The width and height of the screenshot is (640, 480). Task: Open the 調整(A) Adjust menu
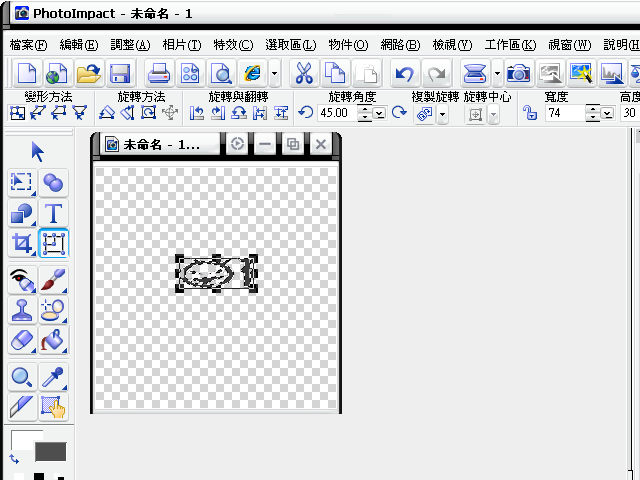tap(130, 44)
